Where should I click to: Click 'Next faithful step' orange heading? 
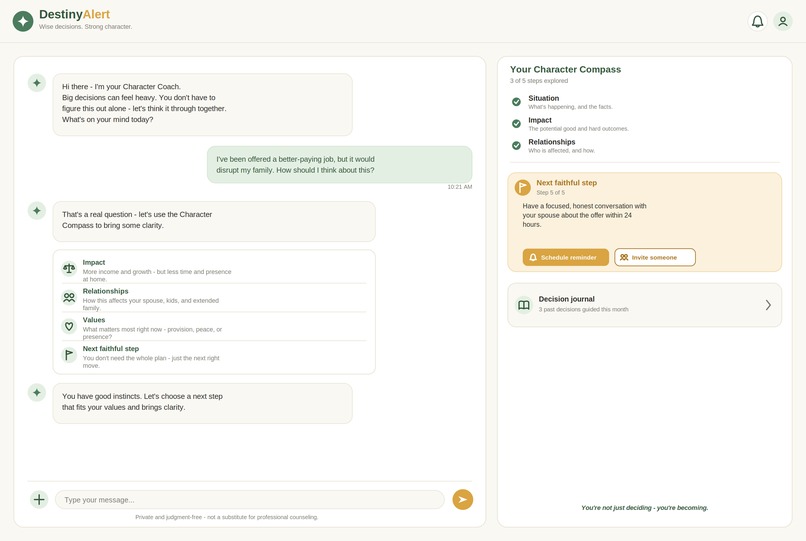point(566,183)
